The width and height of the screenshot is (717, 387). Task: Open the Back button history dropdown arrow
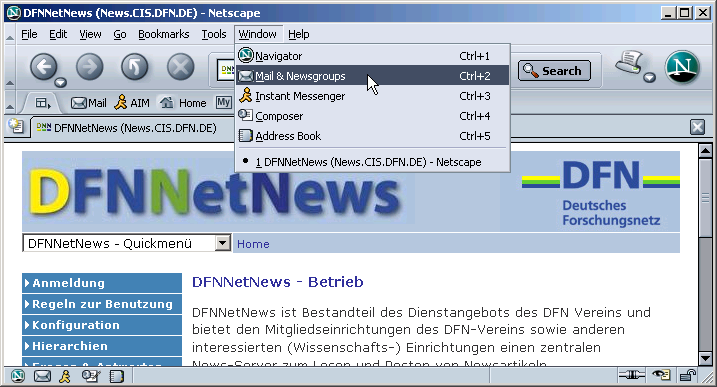click(60, 82)
